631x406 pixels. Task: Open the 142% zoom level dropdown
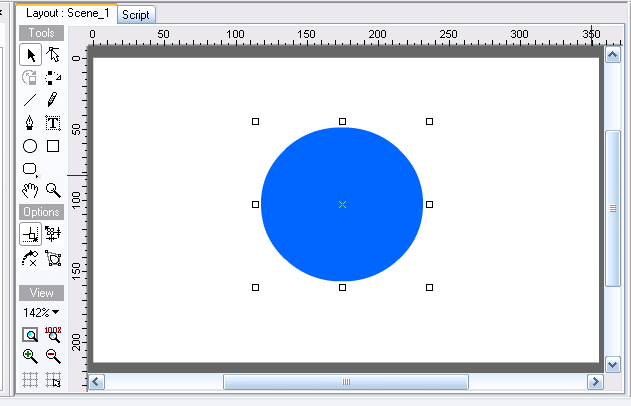pyautogui.click(x=41, y=313)
